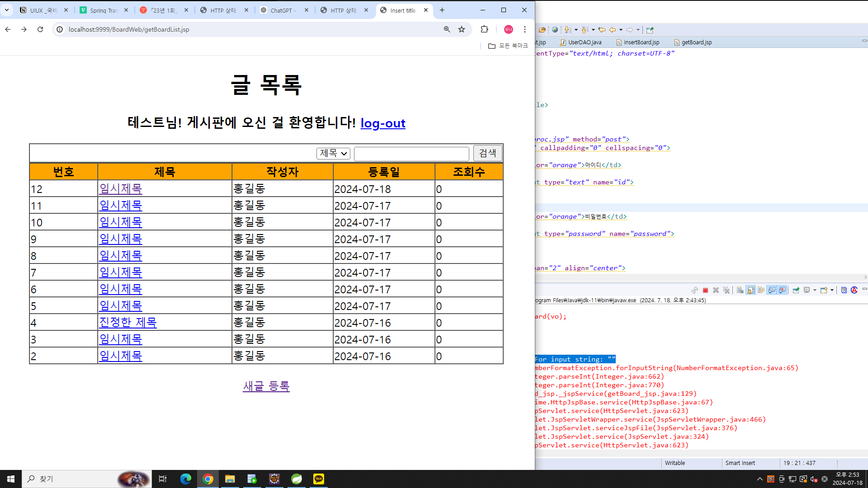Stop the running server in console
Image resolution: width=868 pixels, height=488 pixels.
pos(705,290)
